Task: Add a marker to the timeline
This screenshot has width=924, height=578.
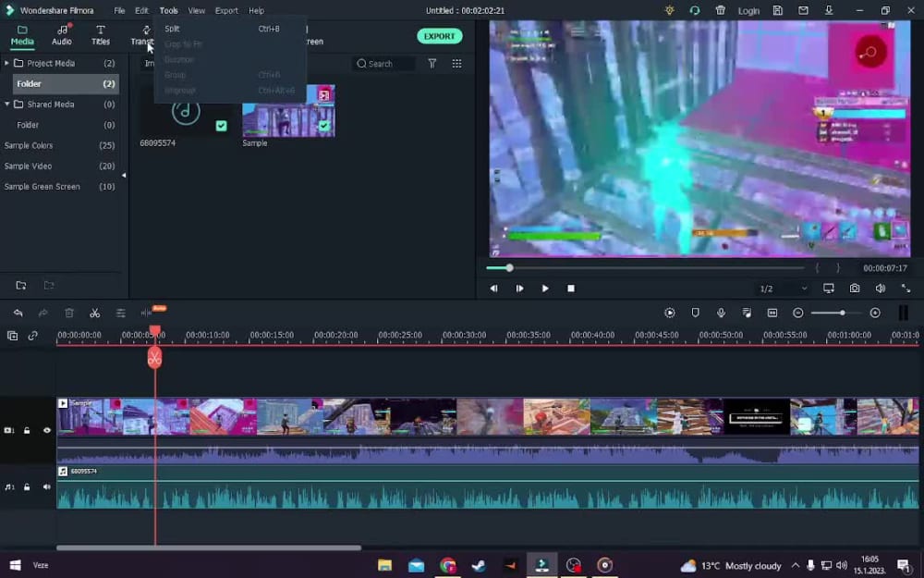Action: (x=695, y=313)
